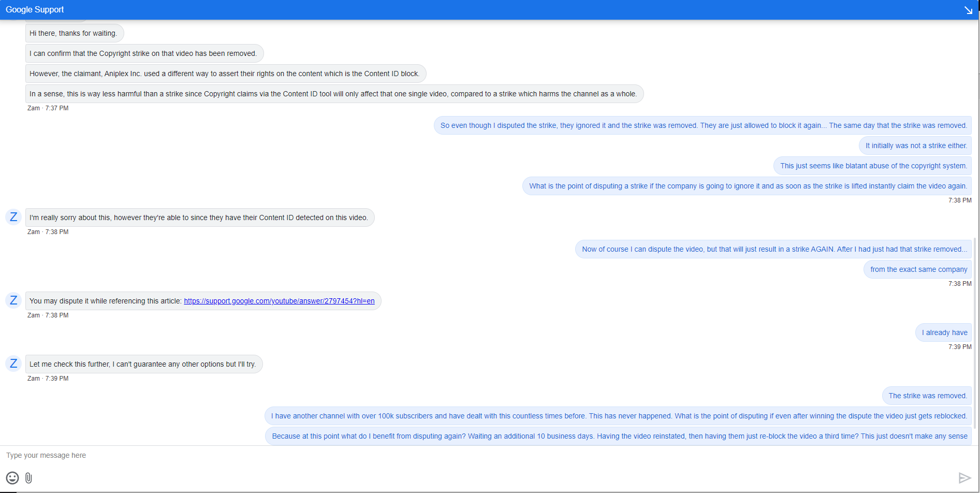Select message about channel with 100k subscribers
The image size is (980, 493).
[618, 416]
